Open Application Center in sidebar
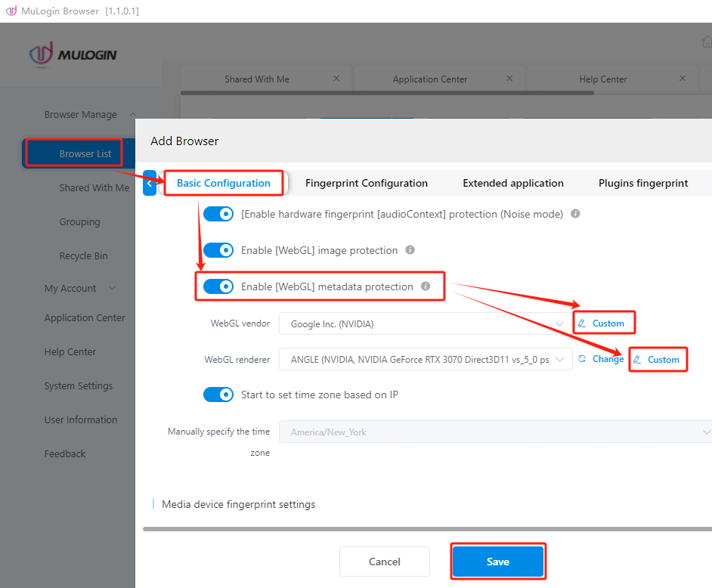 pos(85,318)
